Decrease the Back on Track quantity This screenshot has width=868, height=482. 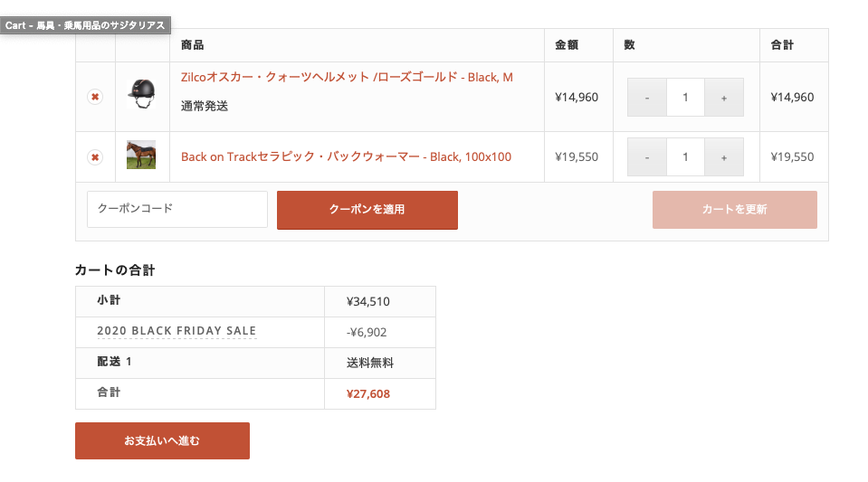646,157
